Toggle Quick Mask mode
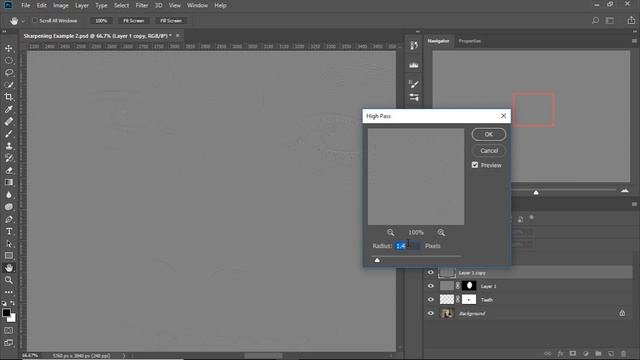The height and width of the screenshot is (360, 640). pos(9,330)
